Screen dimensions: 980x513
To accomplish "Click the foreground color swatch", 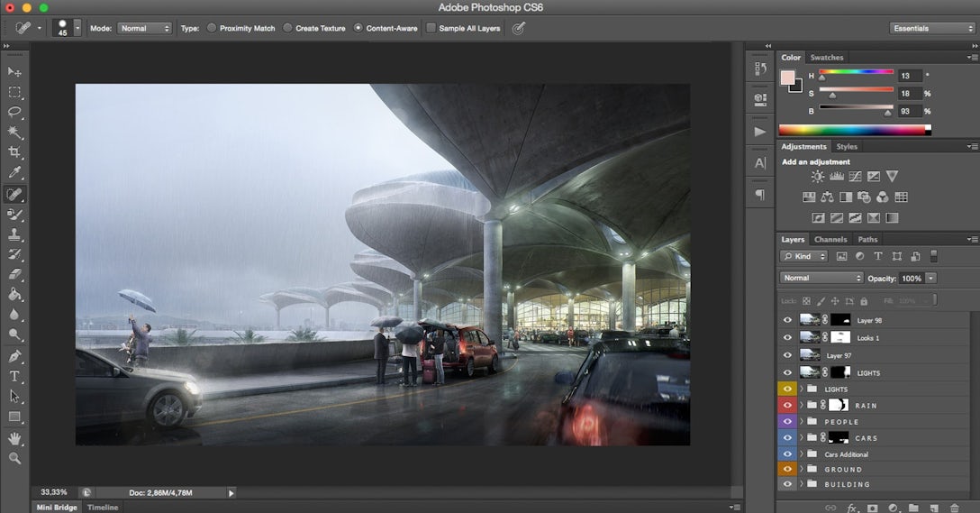I will coord(787,78).
